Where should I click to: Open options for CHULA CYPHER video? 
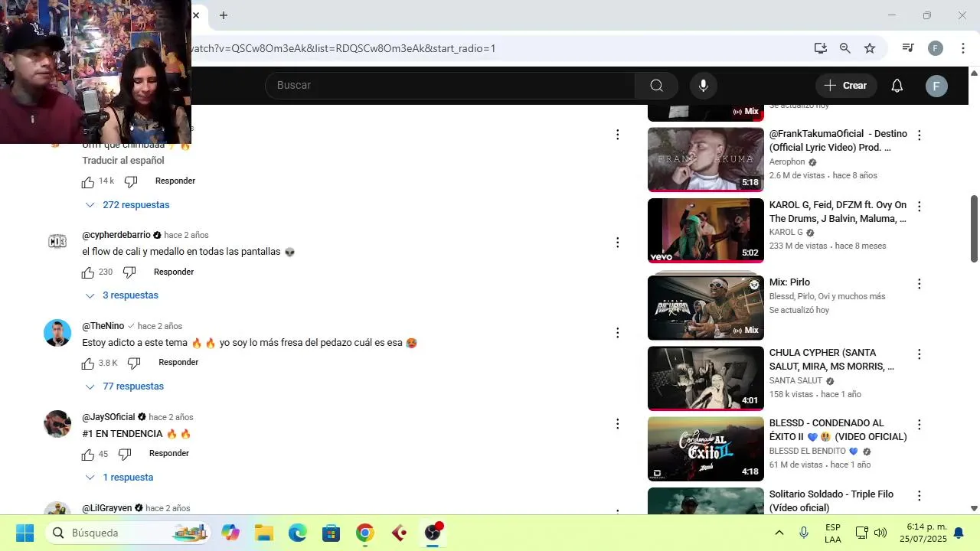point(920,354)
